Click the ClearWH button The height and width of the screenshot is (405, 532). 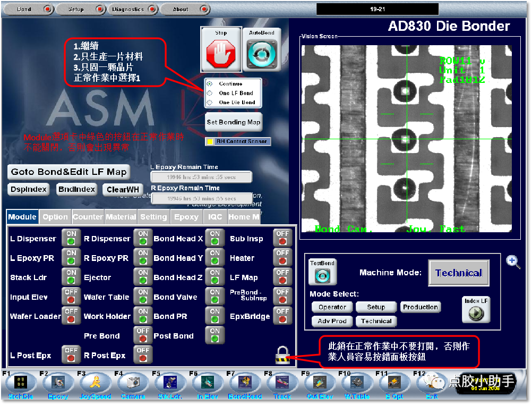(123, 190)
